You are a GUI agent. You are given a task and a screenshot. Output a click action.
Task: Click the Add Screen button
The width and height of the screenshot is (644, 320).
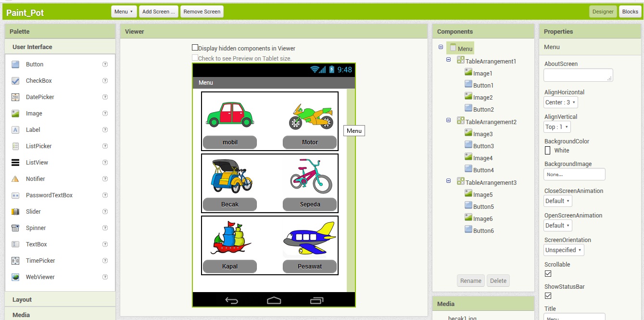tap(158, 11)
